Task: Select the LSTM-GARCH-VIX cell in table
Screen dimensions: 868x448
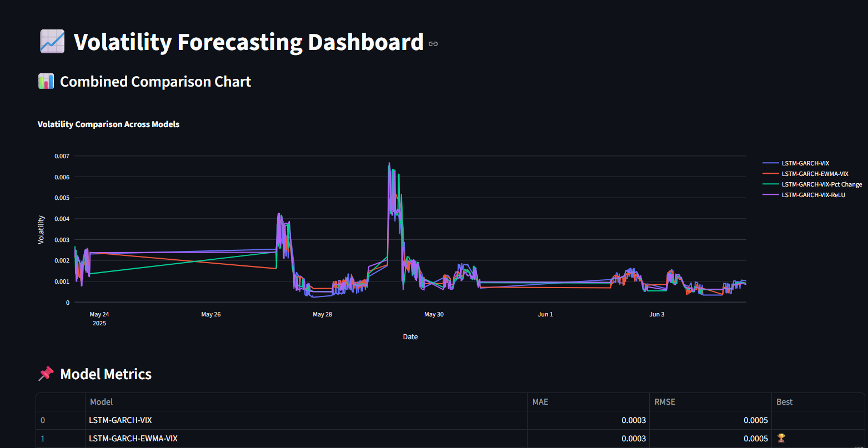Action: coord(306,420)
